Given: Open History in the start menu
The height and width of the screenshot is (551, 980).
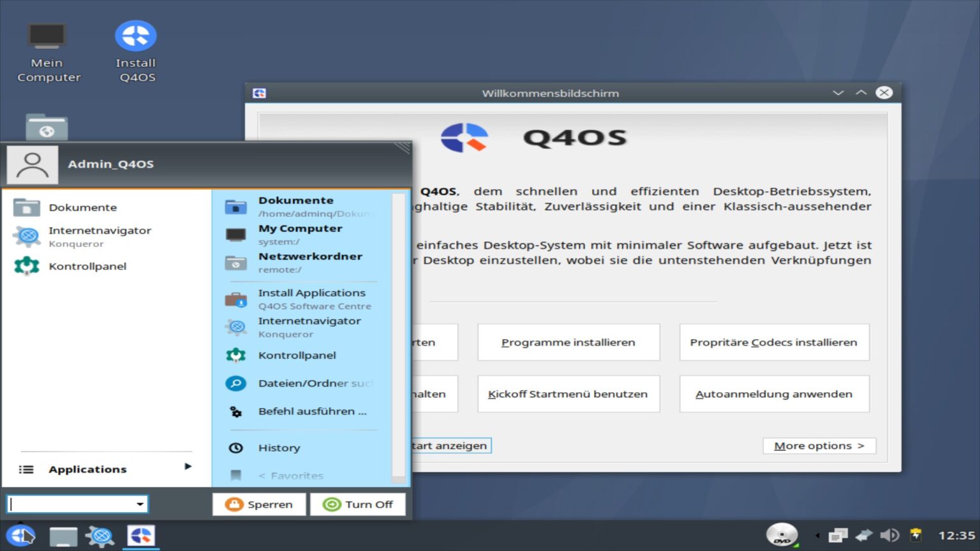Looking at the screenshot, I should [x=279, y=448].
